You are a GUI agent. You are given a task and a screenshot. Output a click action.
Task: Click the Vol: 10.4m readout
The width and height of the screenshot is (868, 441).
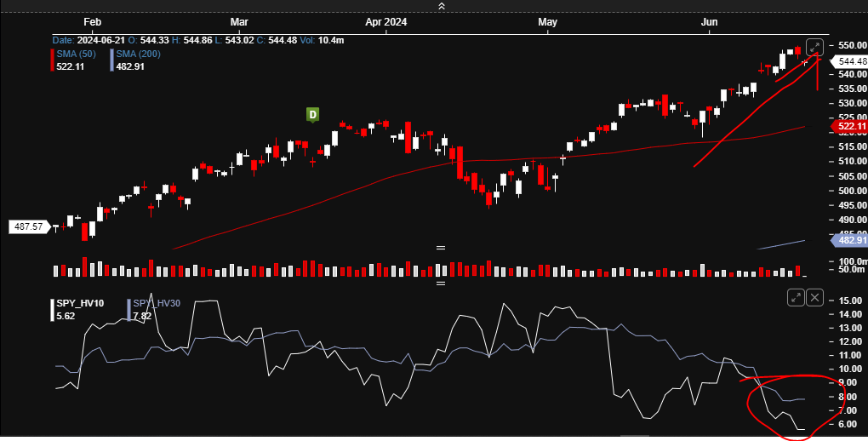[323, 41]
